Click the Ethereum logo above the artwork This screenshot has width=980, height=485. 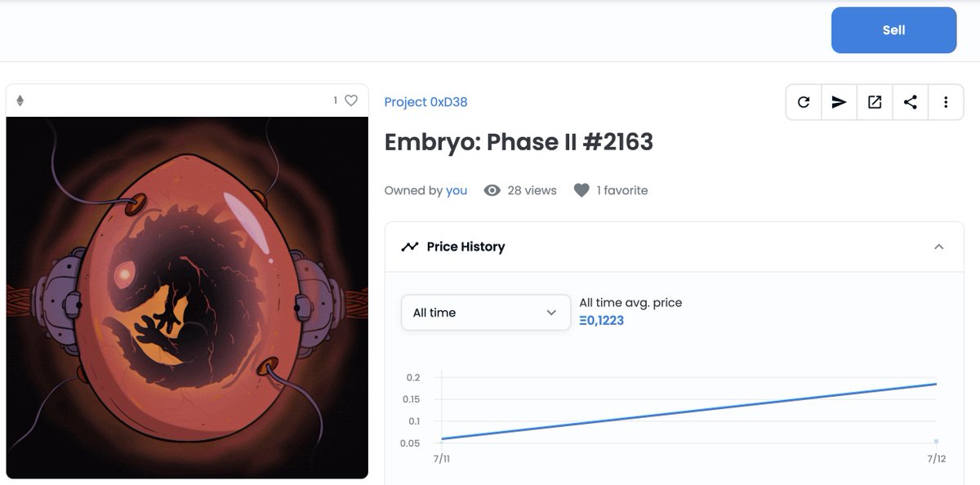click(20, 100)
